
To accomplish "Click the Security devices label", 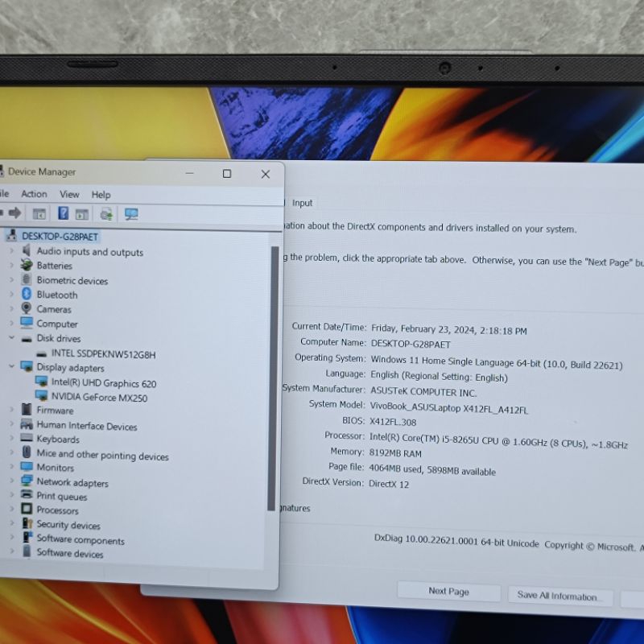I will tap(68, 525).
